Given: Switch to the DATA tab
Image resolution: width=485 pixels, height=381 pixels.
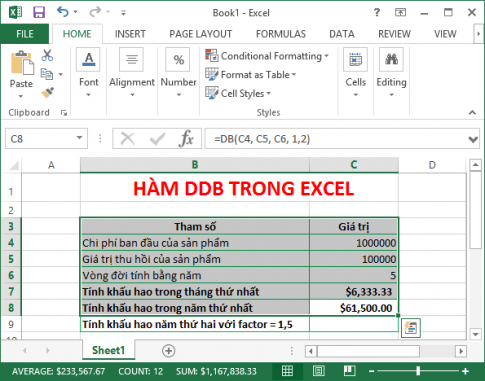Looking at the screenshot, I should [x=342, y=34].
